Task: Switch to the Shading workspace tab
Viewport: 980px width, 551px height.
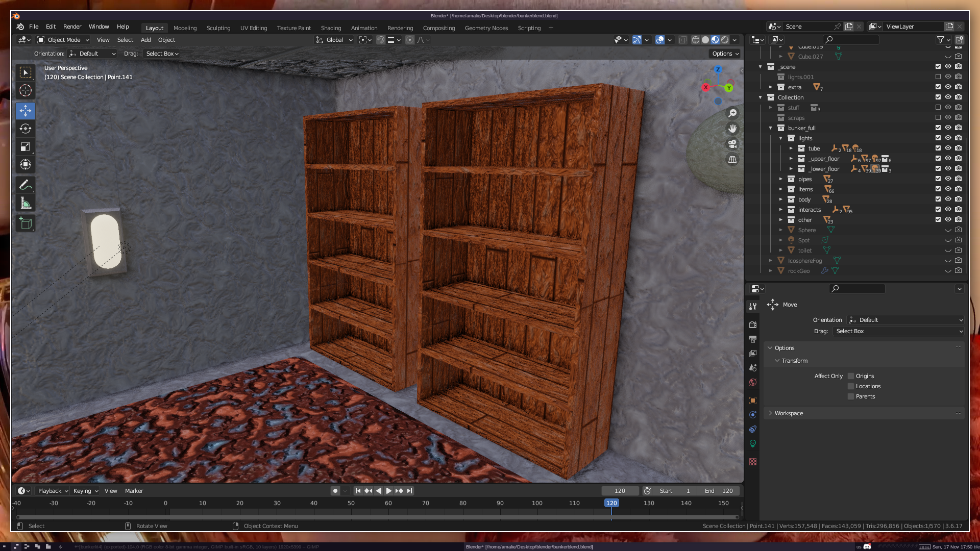Action: click(331, 28)
